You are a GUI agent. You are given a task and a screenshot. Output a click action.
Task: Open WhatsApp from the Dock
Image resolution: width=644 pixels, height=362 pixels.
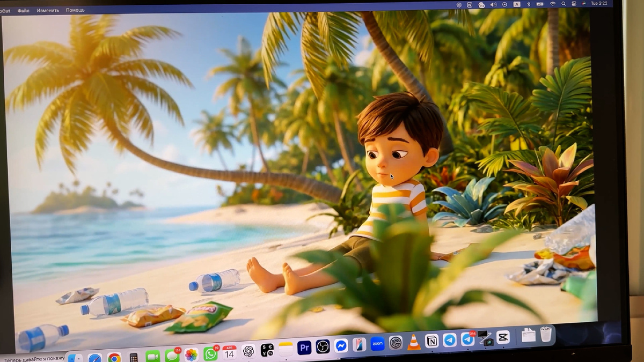point(210,353)
